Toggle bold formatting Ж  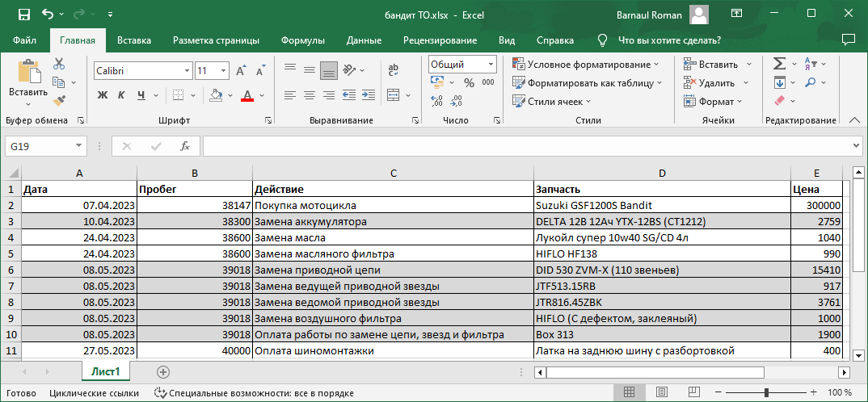coord(102,95)
